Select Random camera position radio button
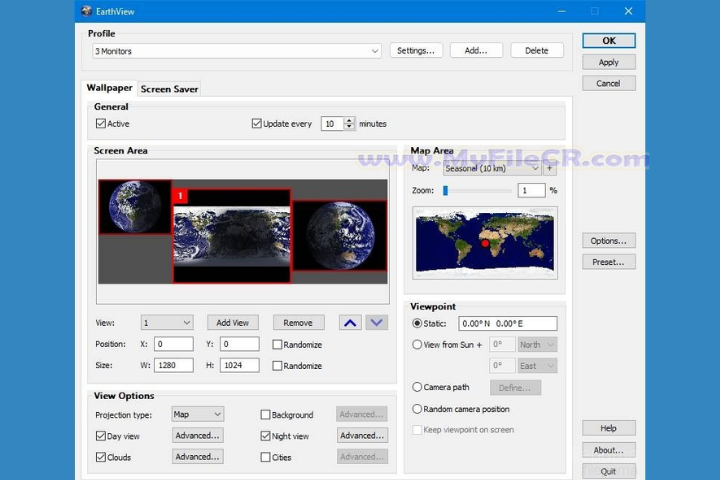Screen dimensions: 720x480 (x=417, y=409)
